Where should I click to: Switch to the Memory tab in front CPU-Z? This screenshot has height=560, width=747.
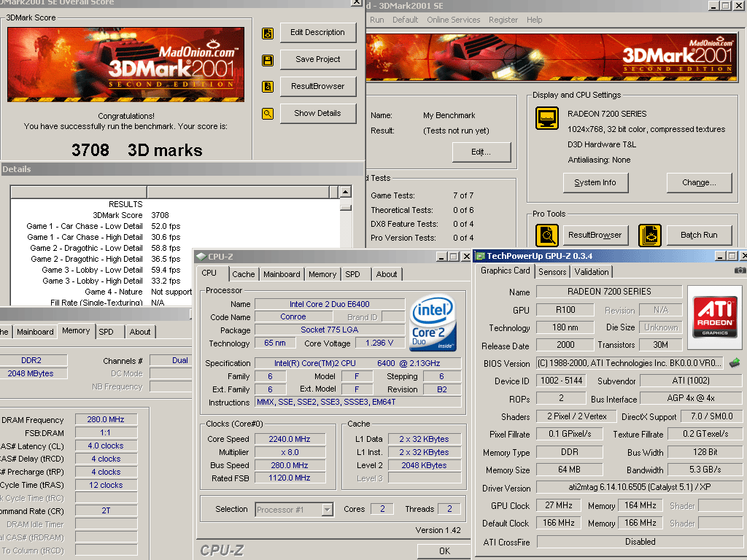click(x=322, y=274)
